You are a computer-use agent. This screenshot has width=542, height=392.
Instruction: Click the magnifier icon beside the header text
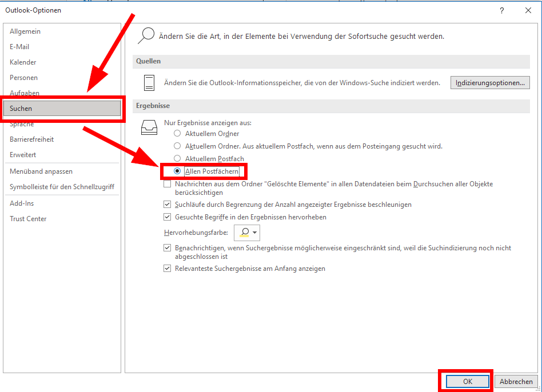pyautogui.click(x=146, y=35)
